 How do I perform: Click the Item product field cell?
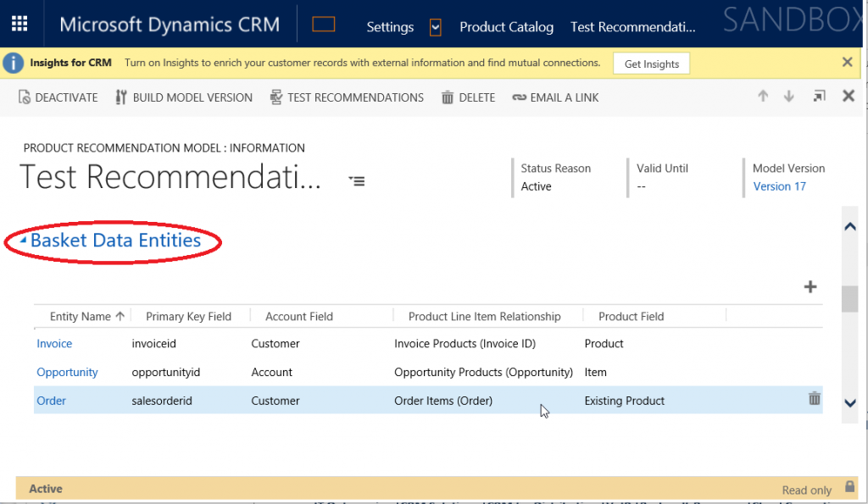point(595,373)
